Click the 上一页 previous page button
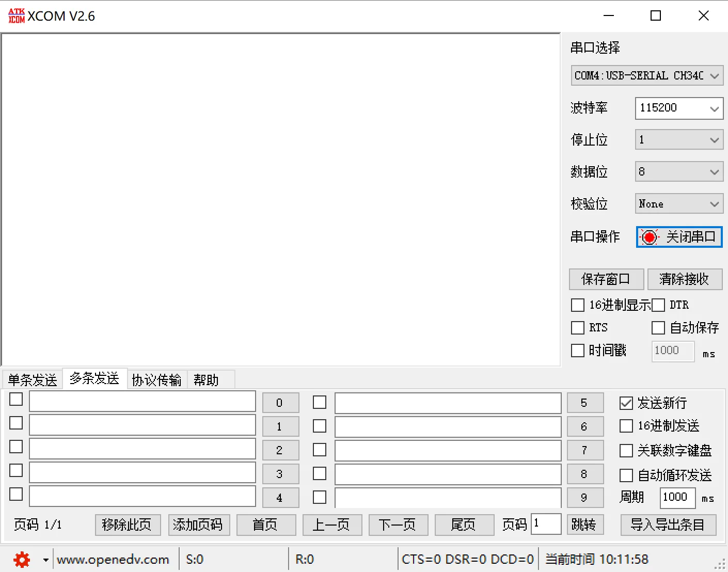728x572 pixels. (332, 525)
